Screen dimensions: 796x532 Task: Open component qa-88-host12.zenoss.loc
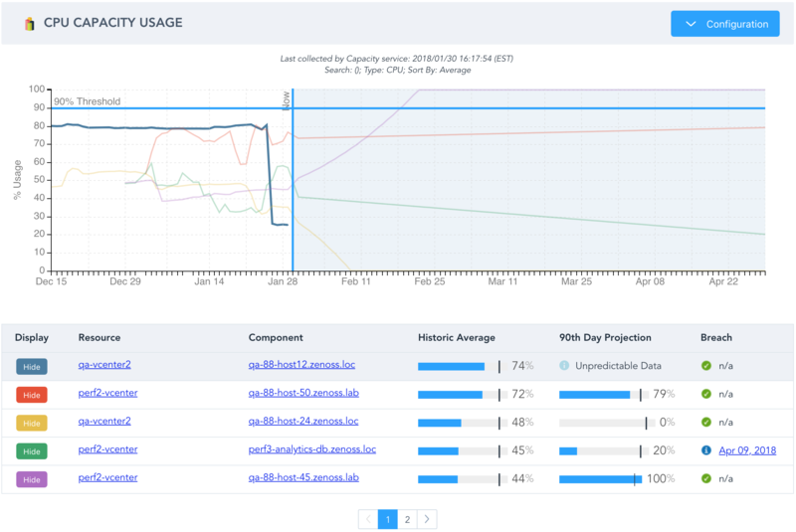tap(301, 365)
